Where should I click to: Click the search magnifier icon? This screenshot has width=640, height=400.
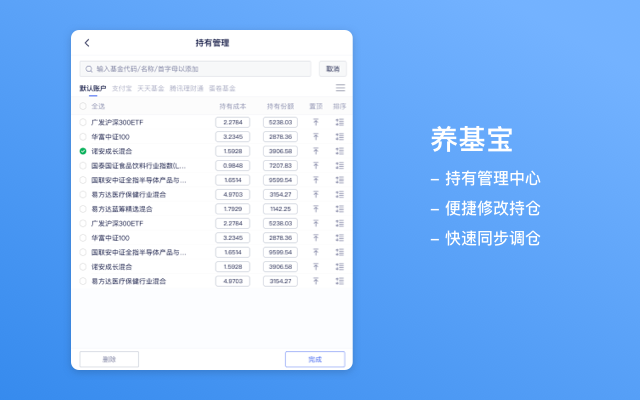point(89,69)
